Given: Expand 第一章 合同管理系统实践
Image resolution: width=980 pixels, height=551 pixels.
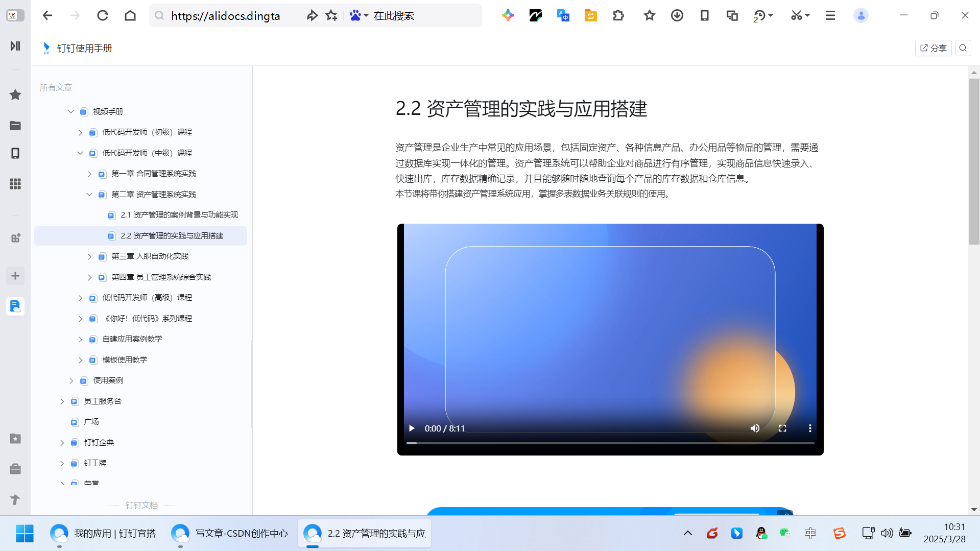Looking at the screenshot, I should click(x=89, y=174).
